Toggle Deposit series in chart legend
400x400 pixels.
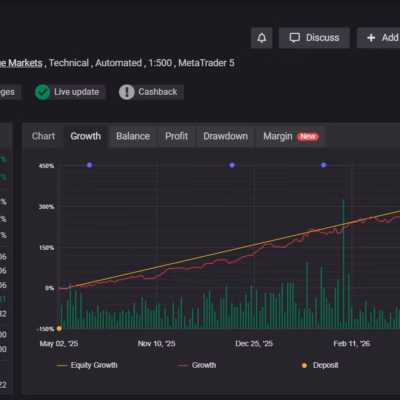pyautogui.click(x=320, y=365)
